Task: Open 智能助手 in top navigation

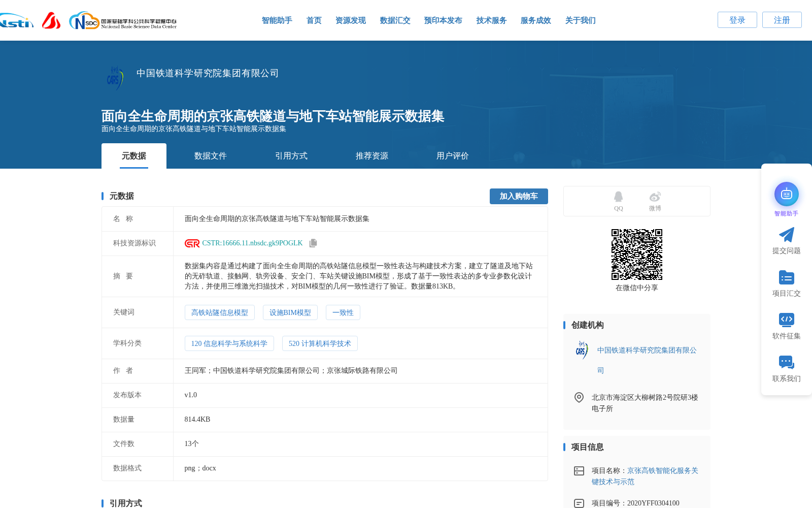Action: 277,20
